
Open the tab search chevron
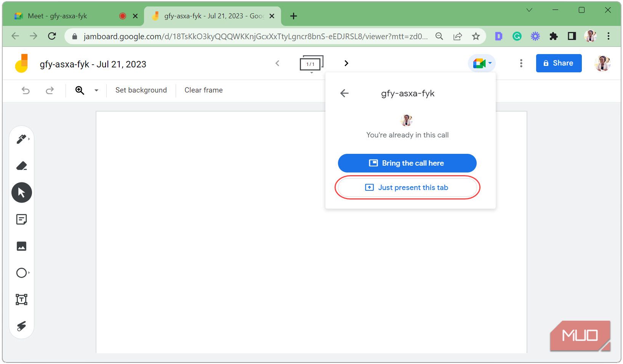pyautogui.click(x=529, y=10)
